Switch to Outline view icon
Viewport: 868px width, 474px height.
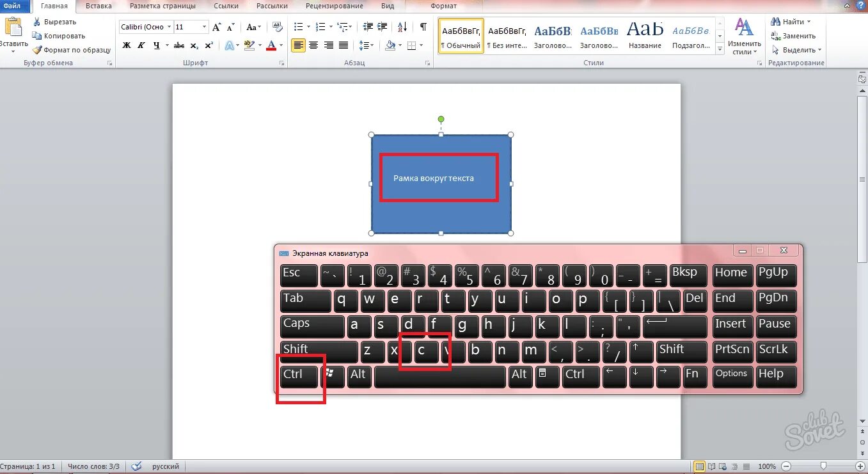(x=734, y=466)
